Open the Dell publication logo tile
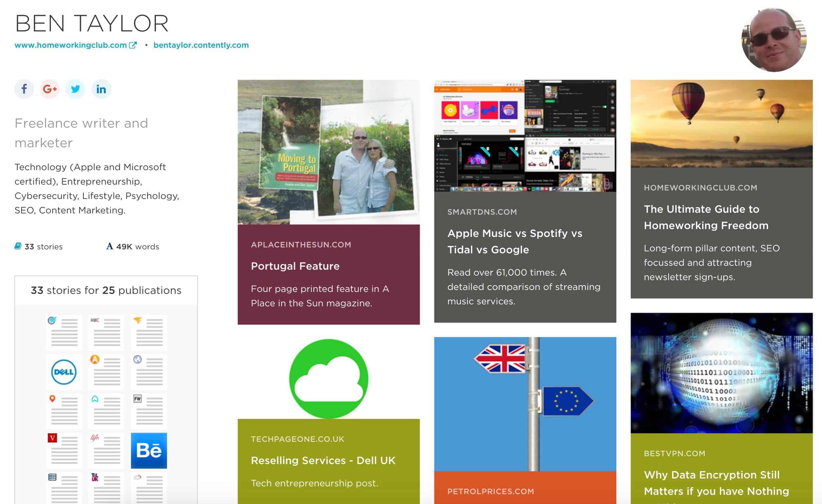 tap(64, 372)
